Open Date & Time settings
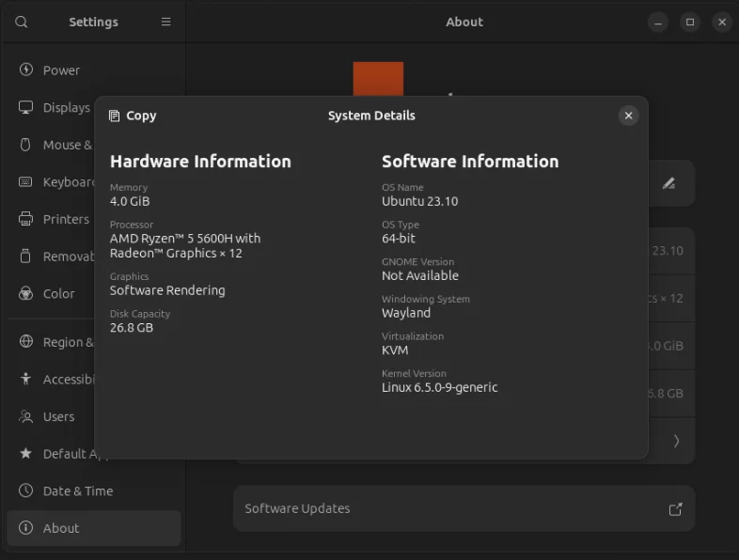 (94, 490)
